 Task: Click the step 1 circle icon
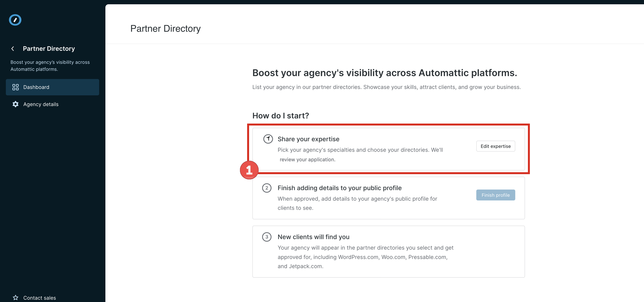[268, 139]
